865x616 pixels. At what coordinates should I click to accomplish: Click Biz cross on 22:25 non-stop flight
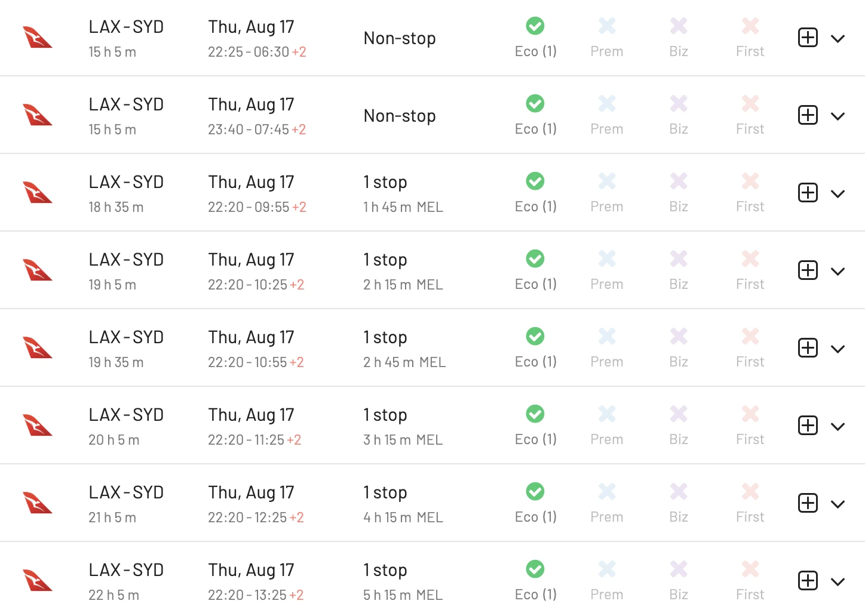click(679, 26)
